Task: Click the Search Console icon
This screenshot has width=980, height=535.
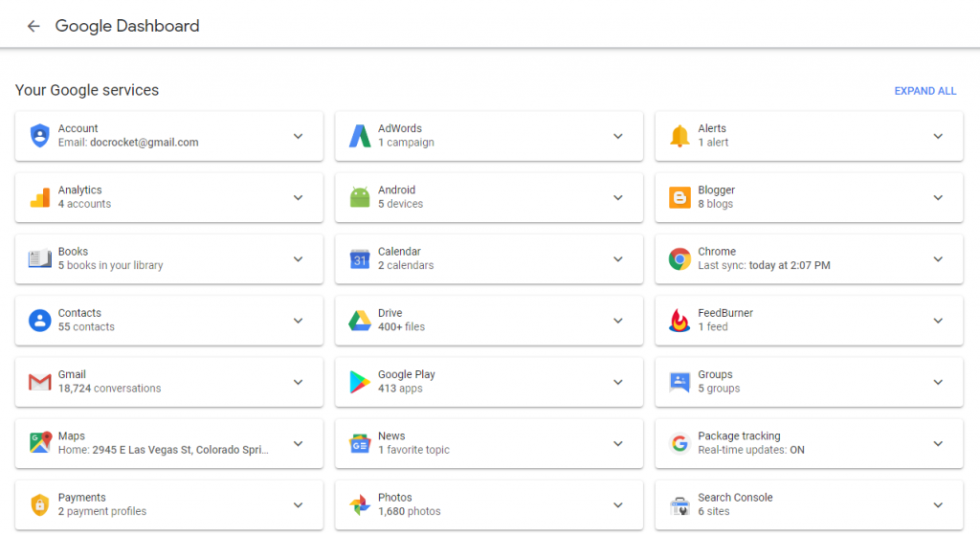Action: click(x=679, y=505)
